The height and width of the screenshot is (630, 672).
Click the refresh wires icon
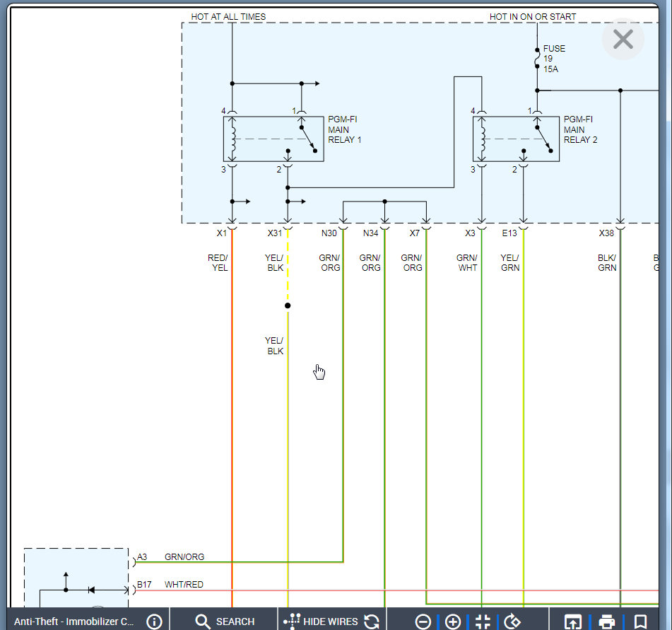point(372,621)
